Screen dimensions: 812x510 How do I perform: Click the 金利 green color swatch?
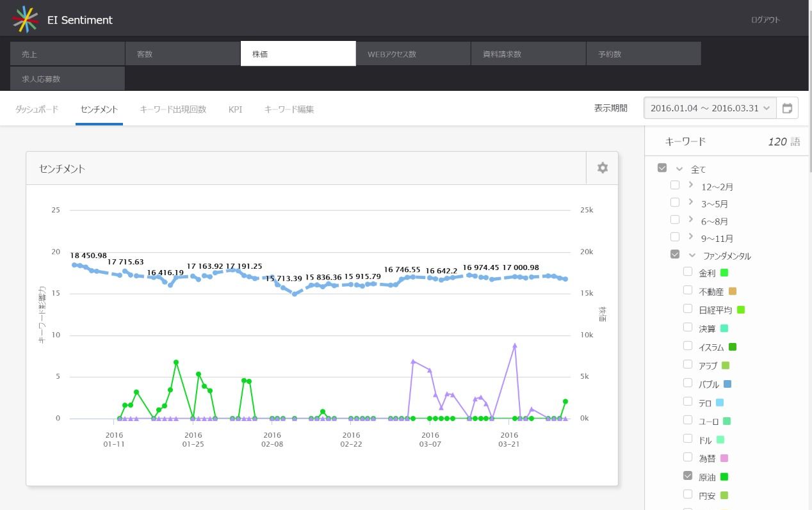point(724,273)
